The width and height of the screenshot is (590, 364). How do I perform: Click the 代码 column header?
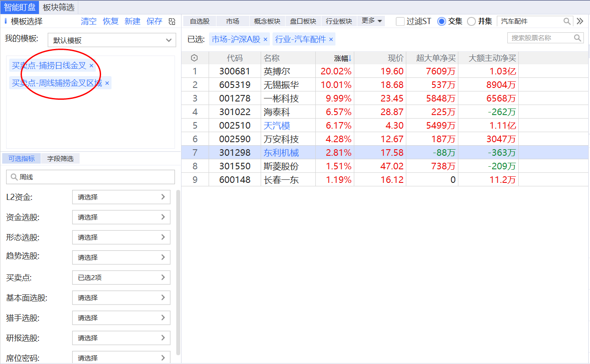(235, 58)
